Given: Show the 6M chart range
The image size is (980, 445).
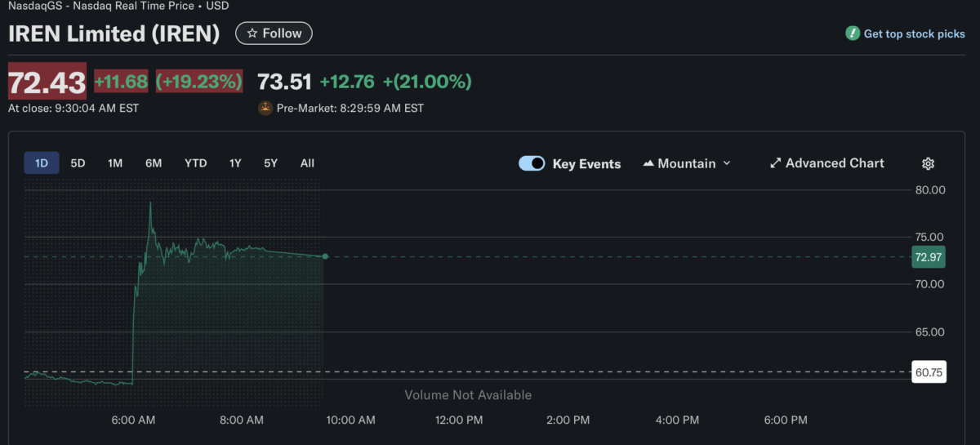Looking at the screenshot, I should (154, 163).
